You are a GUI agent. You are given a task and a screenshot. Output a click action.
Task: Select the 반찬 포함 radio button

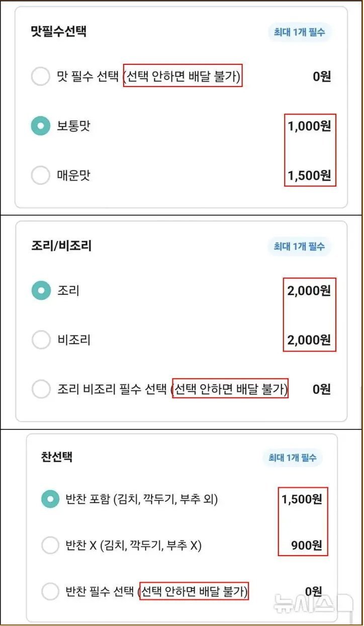50,499
